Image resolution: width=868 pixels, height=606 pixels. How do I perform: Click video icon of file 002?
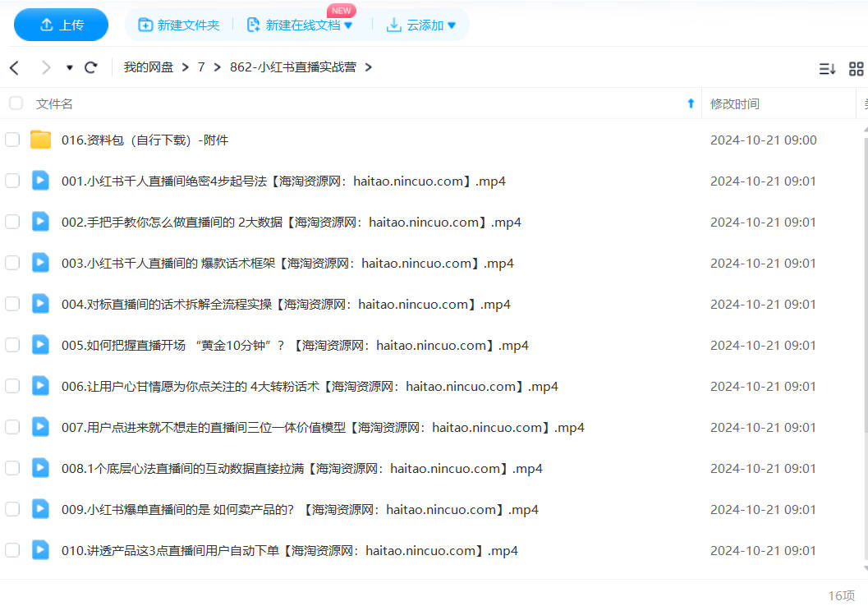[40, 222]
